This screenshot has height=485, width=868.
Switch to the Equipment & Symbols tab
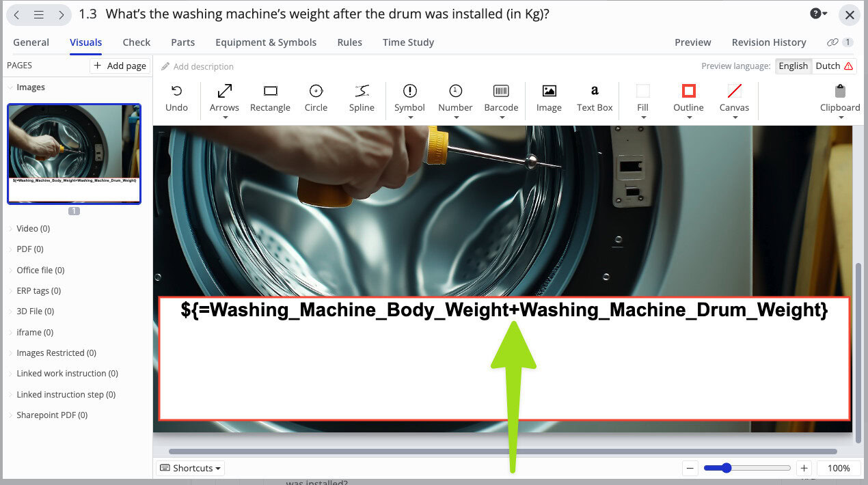(266, 42)
